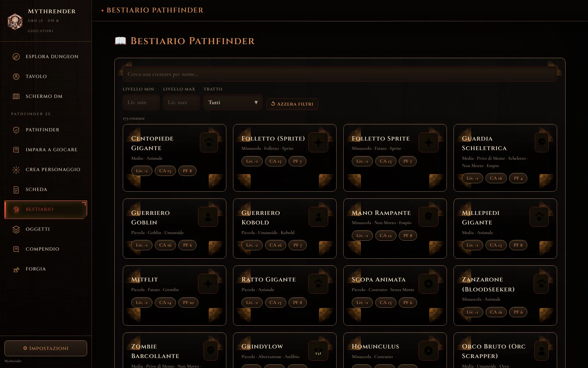Open Impostazioni settings button
The image size is (588, 368).
[46, 348]
